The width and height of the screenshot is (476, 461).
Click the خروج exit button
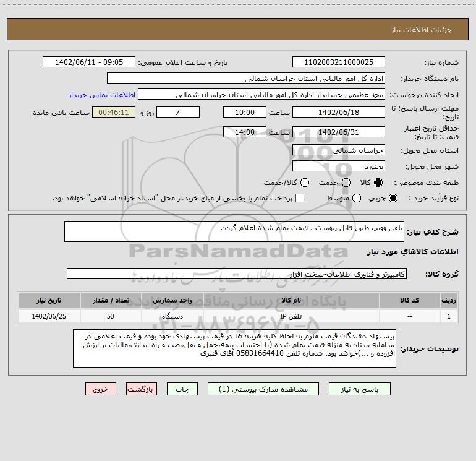(101, 389)
